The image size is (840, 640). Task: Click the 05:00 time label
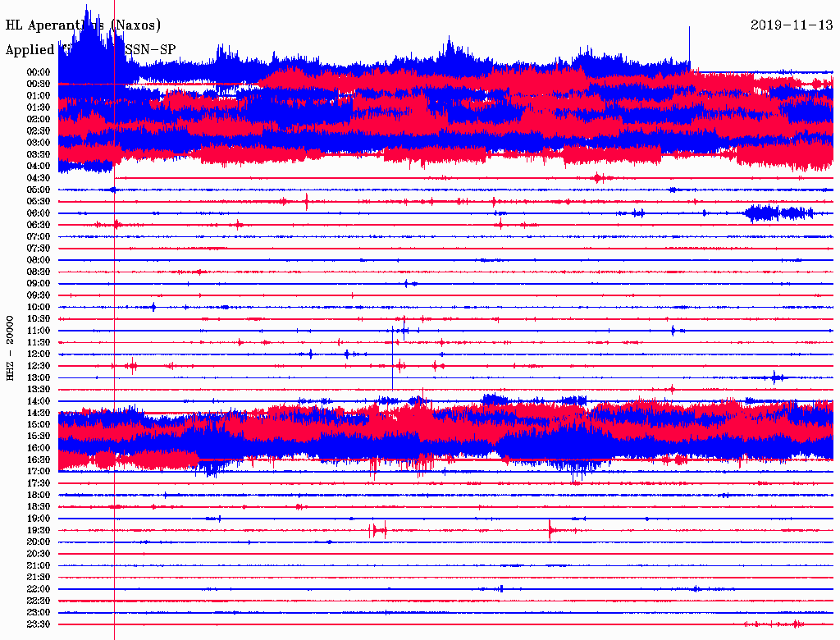point(39,190)
